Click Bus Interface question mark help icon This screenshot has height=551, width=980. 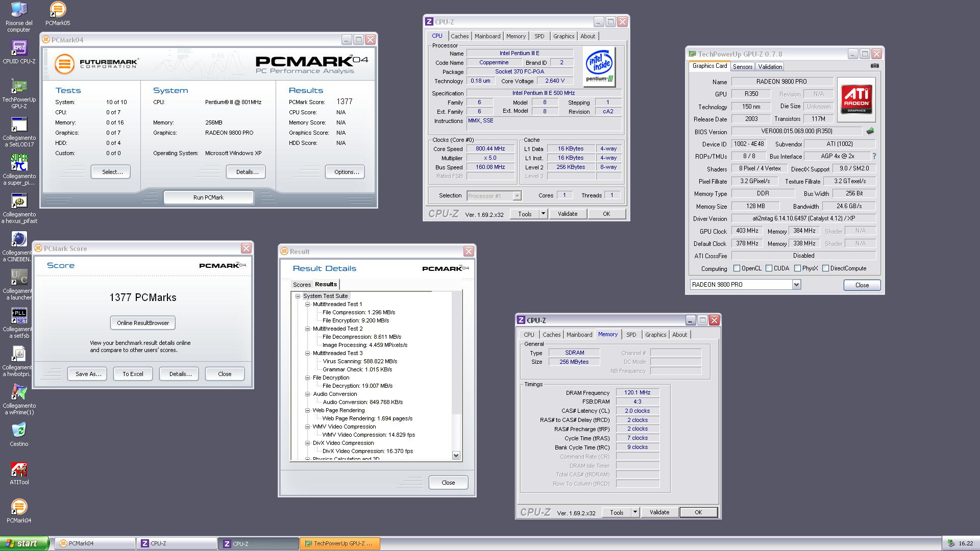[874, 156]
